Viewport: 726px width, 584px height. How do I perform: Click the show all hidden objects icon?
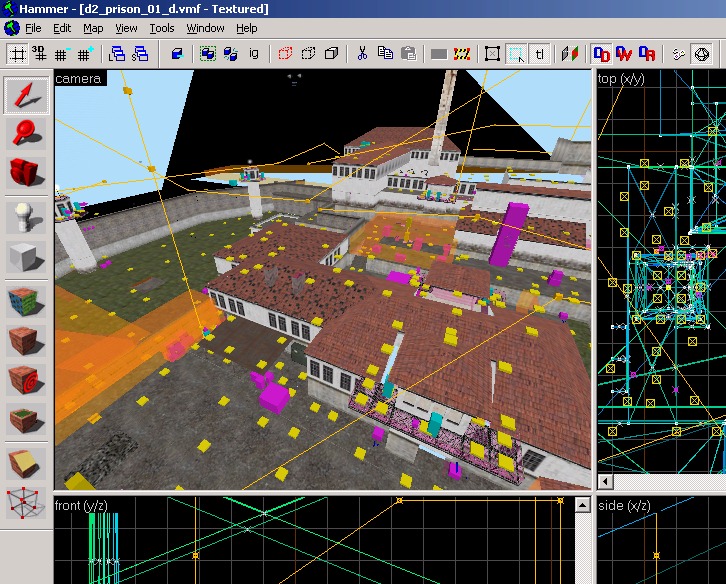point(332,54)
